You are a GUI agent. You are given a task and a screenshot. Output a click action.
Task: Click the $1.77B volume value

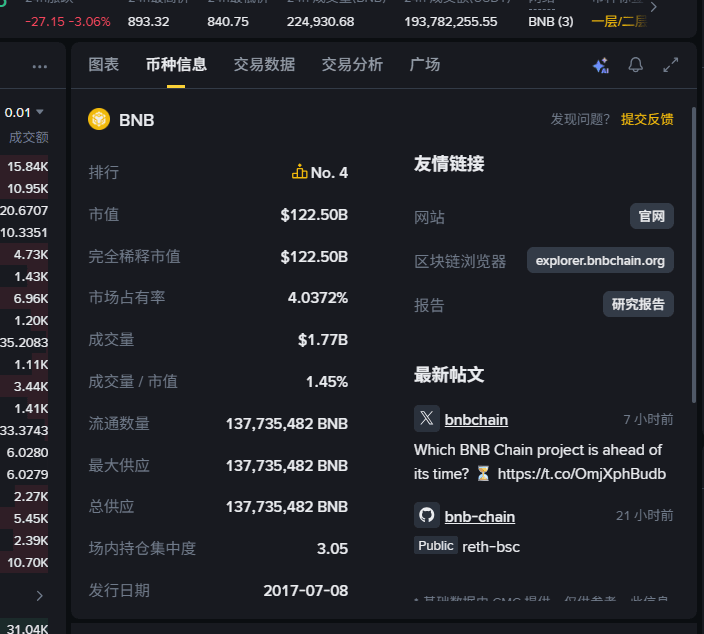[x=323, y=340]
